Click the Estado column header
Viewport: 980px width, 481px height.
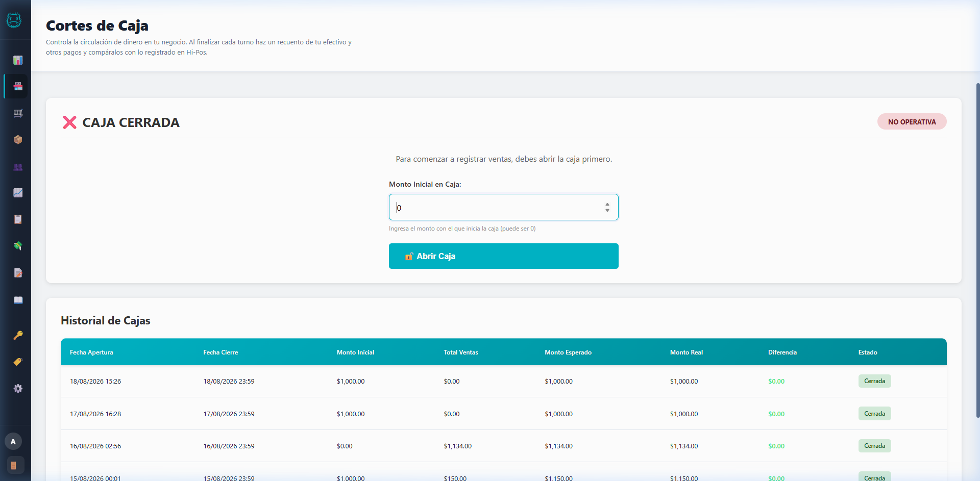868,352
